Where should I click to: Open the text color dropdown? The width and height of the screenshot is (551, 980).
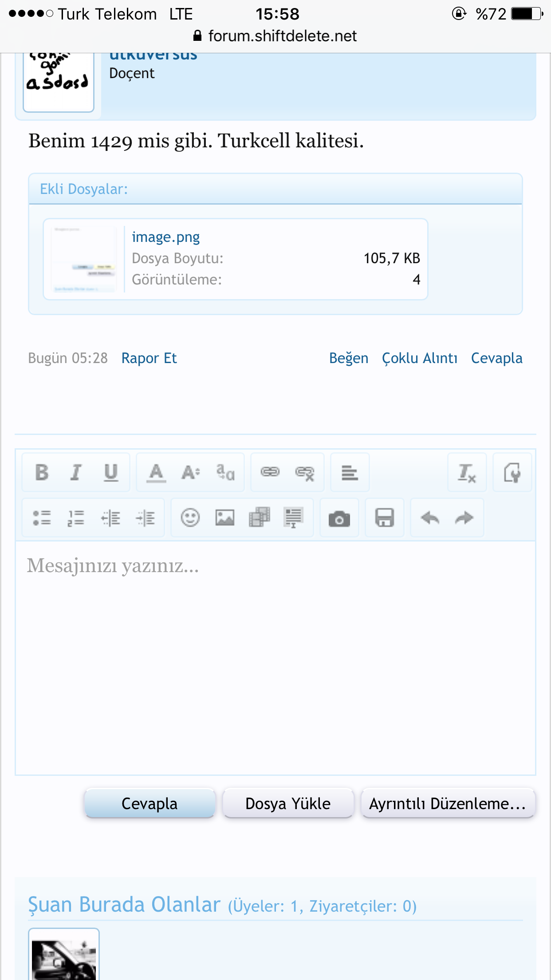pyautogui.click(x=156, y=472)
